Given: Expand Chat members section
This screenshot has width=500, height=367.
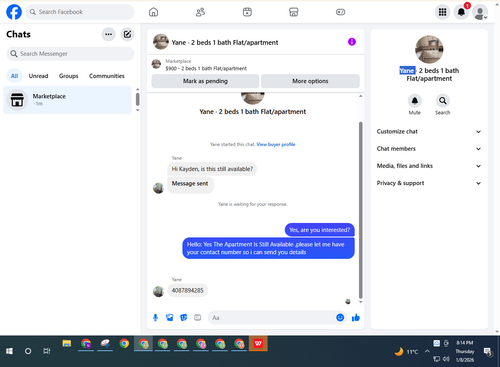Looking at the screenshot, I should [429, 149].
